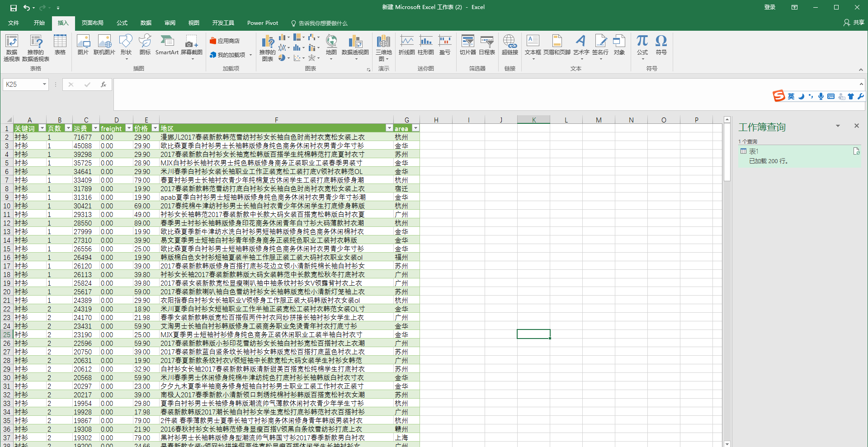Expand the Name Box dropdown arrow
The height and width of the screenshot is (447, 868).
pos(44,85)
